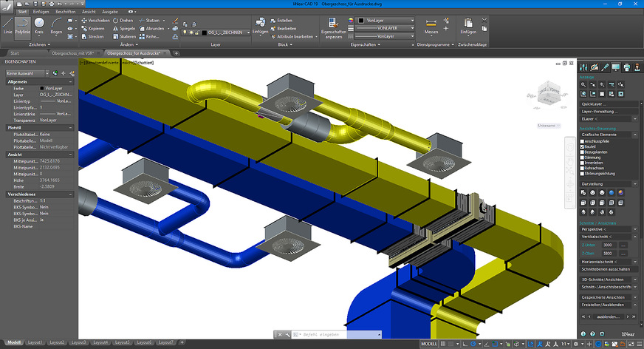Switch to the Ausgabe ribbon tab
The height and width of the screenshot is (349, 644).
click(x=109, y=12)
